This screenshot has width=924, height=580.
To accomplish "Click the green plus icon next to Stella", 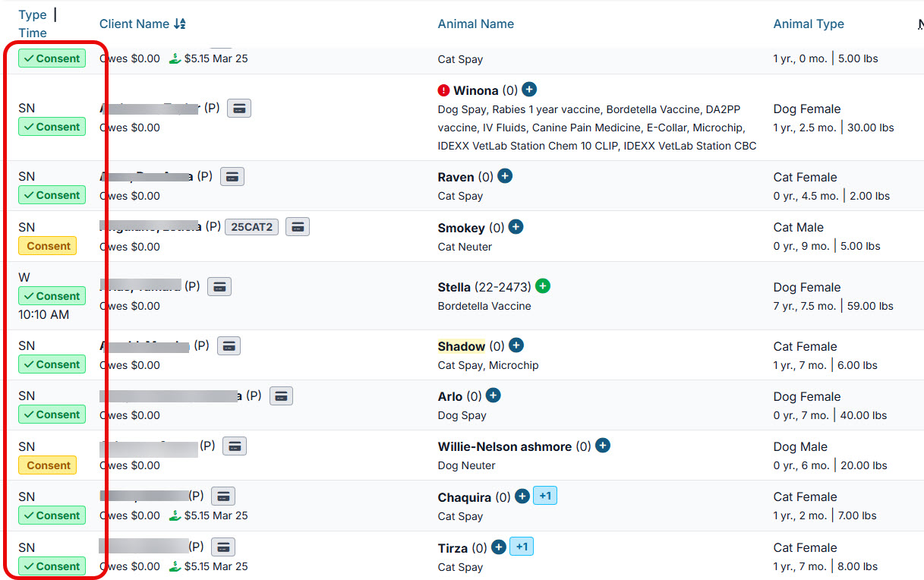I will [x=543, y=286].
